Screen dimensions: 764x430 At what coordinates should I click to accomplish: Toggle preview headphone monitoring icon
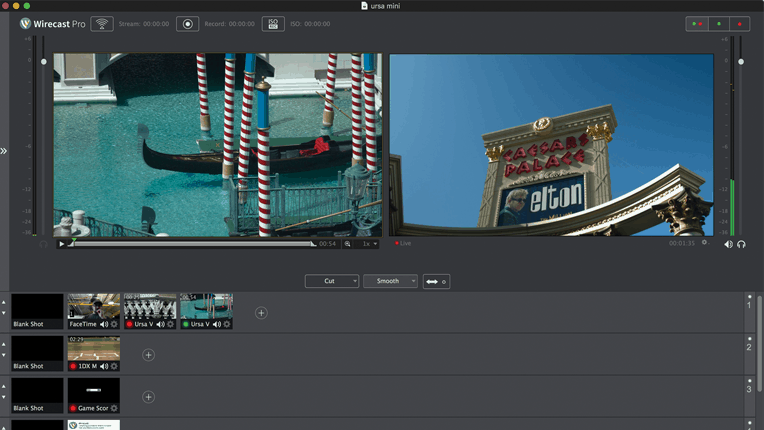(43, 244)
